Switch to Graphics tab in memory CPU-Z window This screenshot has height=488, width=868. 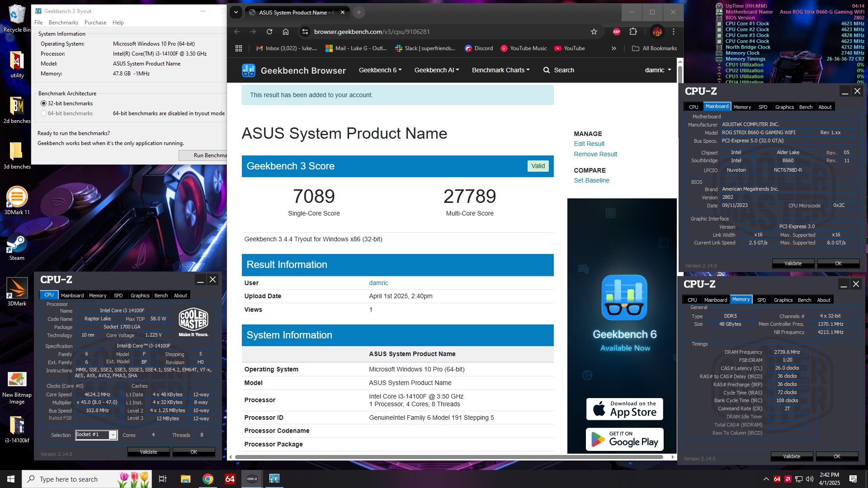point(783,300)
